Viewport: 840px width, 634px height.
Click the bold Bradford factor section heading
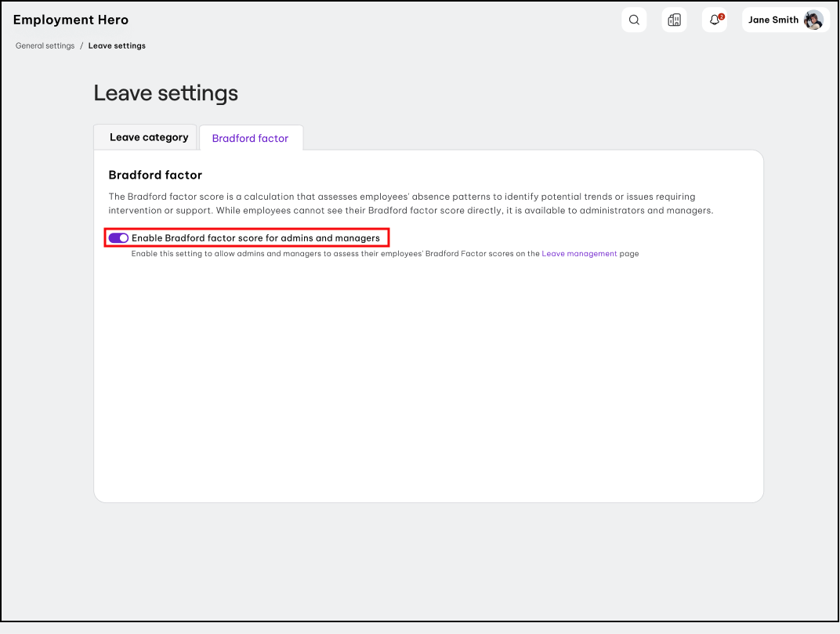click(155, 175)
